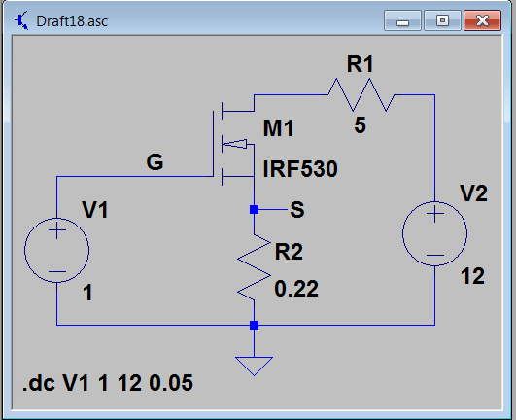The width and height of the screenshot is (516, 420).
Task: Click the R2 label
Action: 289,252
